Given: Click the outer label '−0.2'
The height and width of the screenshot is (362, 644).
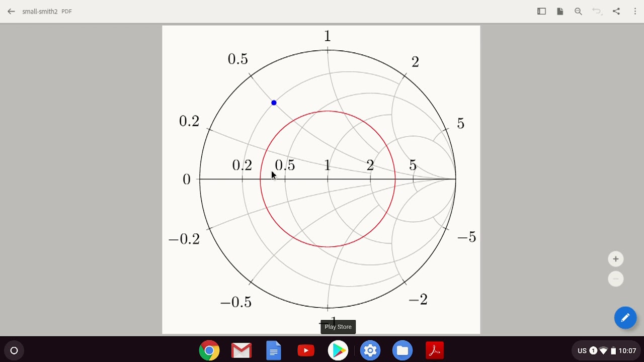Looking at the screenshot, I should (x=184, y=239).
